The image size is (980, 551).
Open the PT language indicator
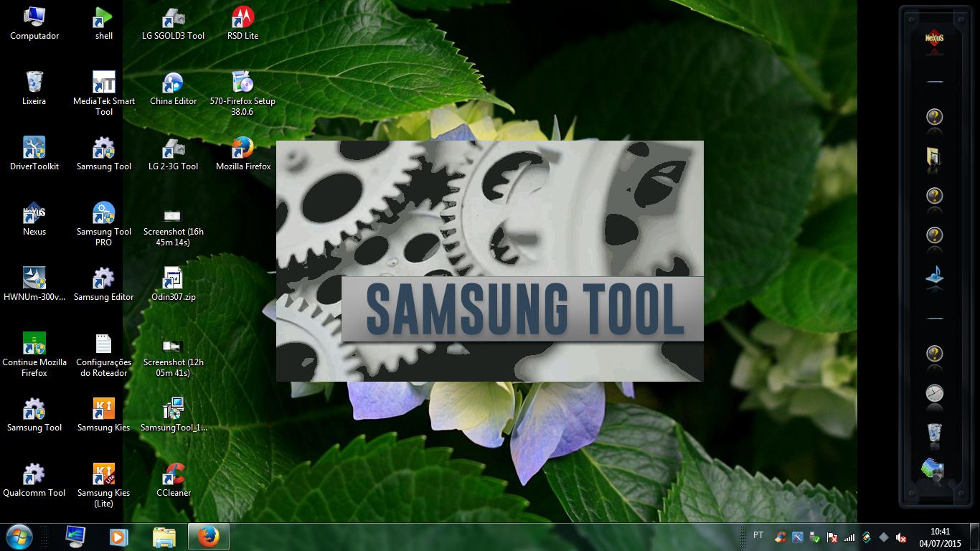click(x=758, y=535)
